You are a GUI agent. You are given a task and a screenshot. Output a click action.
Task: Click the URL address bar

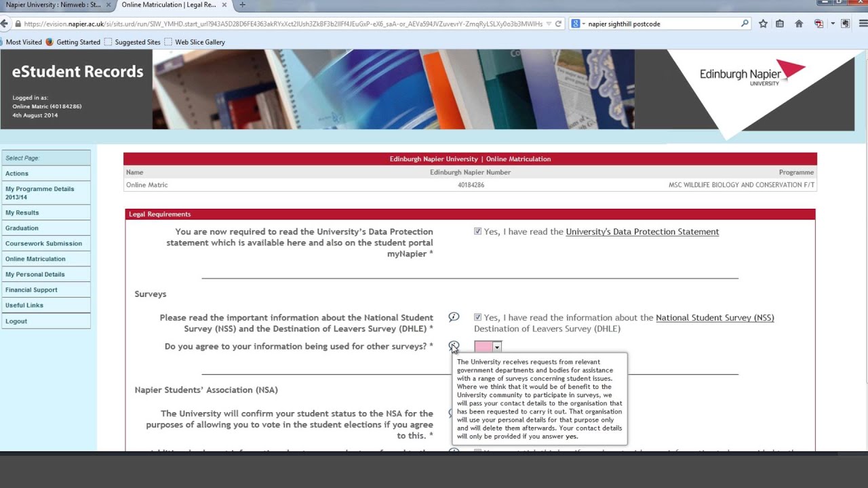point(282,24)
